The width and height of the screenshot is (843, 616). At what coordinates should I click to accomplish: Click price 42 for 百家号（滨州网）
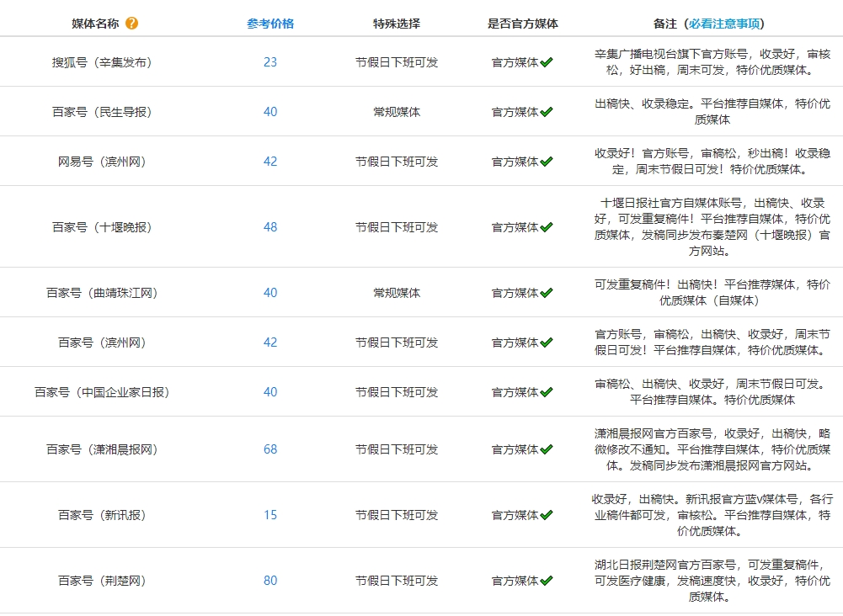[x=270, y=343]
